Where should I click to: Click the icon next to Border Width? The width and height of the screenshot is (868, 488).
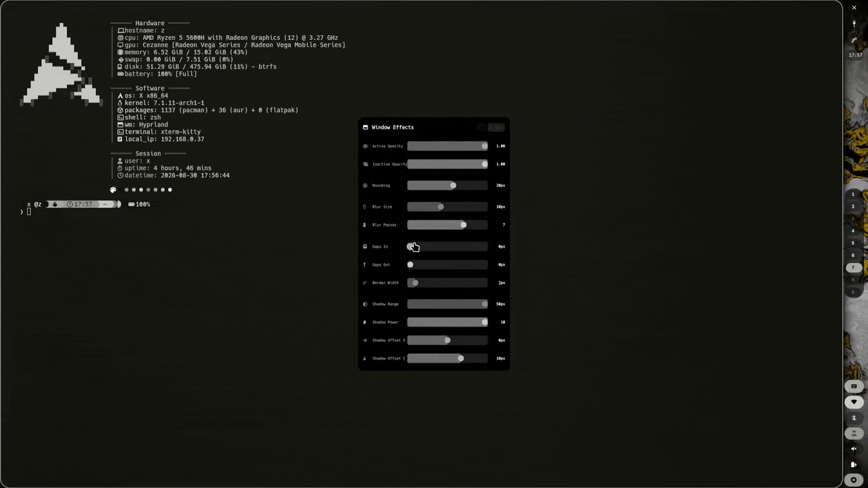pyautogui.click(x=365, y=283)
